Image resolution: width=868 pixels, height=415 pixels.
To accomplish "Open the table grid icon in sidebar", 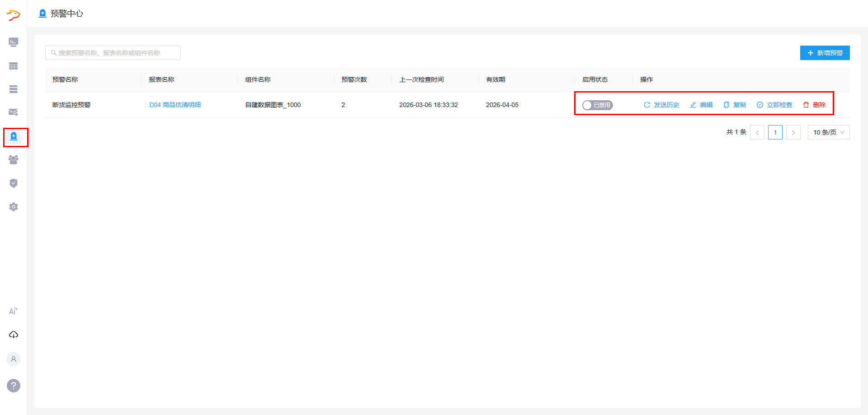I will pyautogui.click(x=14, y=66).
